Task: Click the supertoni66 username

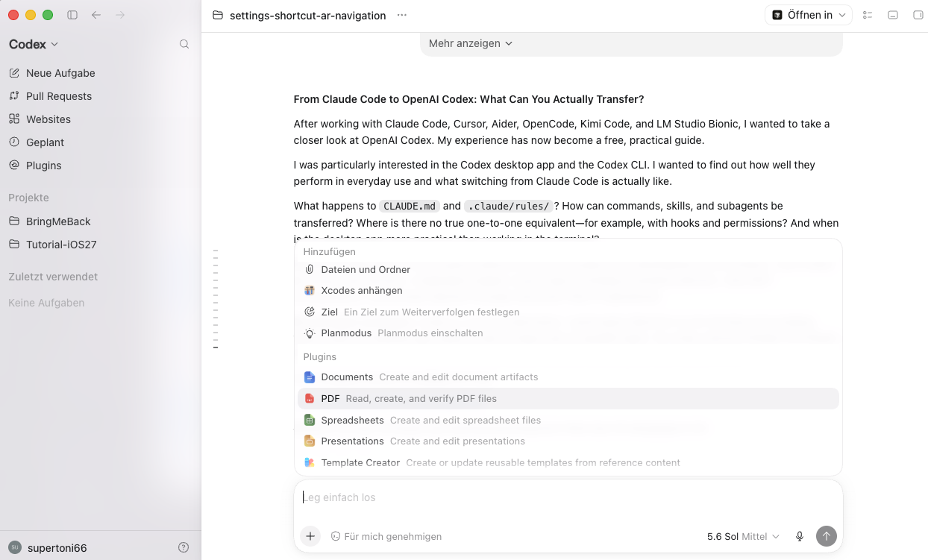Action: pyautogui.click(x=57, y=548)
